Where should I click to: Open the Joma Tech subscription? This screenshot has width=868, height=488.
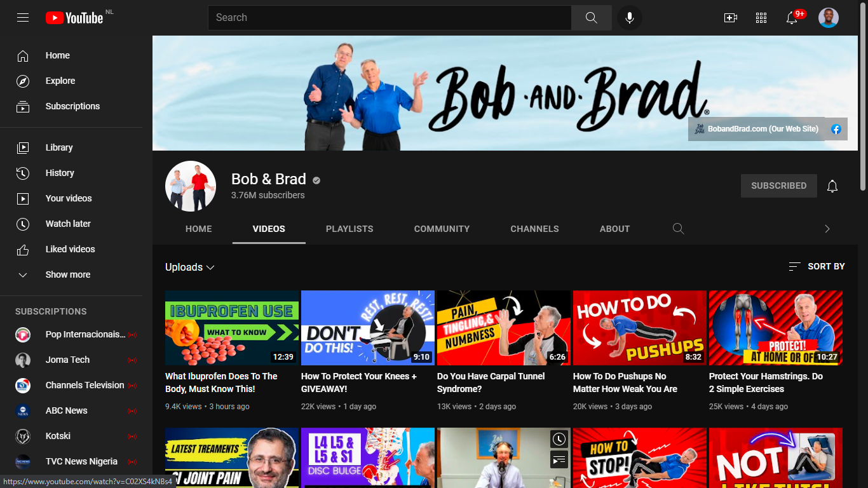click(x=76, y=360)
